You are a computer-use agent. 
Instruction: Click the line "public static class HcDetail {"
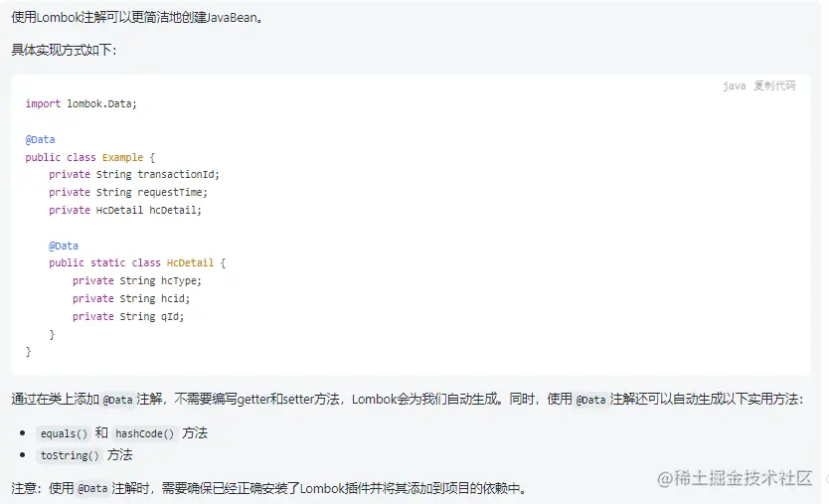pyautogui.click(x=137, y=262)
